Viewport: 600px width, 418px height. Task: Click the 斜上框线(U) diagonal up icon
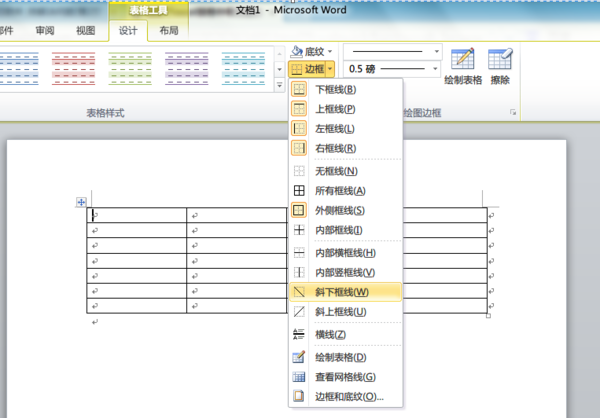coord(299,312)
